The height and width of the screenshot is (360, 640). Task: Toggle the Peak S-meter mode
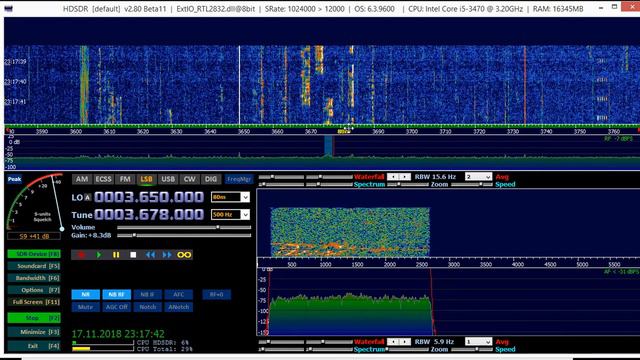[x=14, y=179]
